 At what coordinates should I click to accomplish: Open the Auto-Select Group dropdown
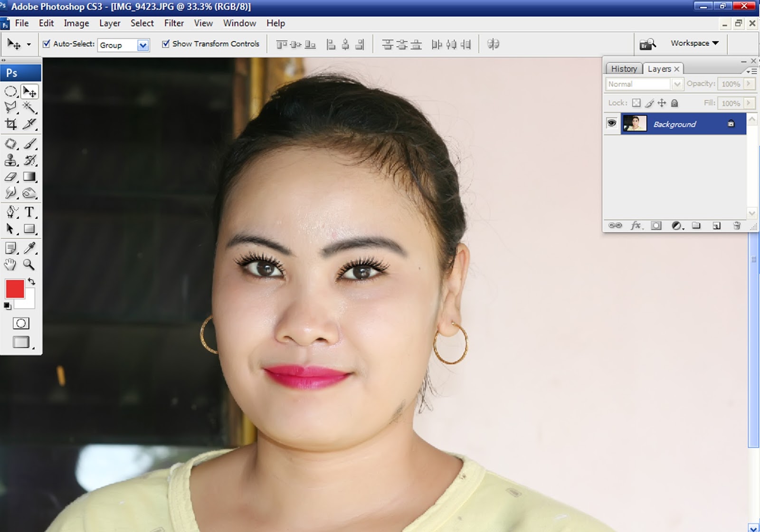pos(143,45)
